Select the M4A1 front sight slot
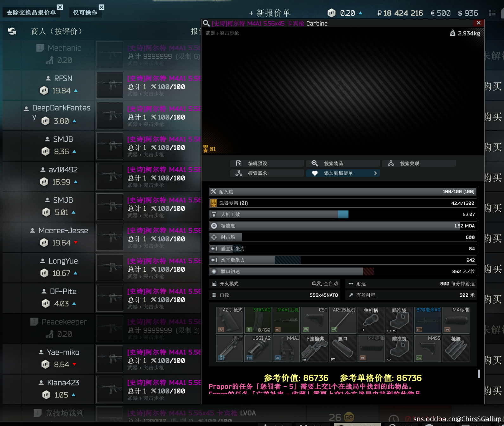Viewport: 504px width, 426px height. [x=286, y=348]
